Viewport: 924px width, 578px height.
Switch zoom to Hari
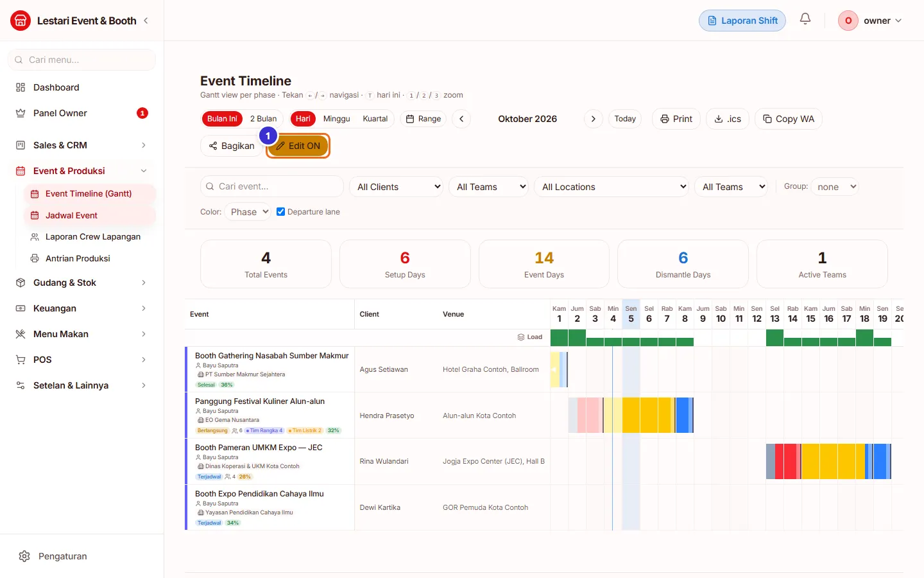[303, 119]
